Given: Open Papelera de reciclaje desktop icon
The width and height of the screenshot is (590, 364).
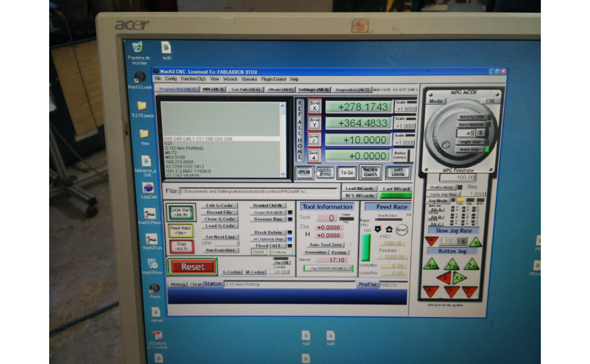Looking at the screenshot, I should (138, 52).
